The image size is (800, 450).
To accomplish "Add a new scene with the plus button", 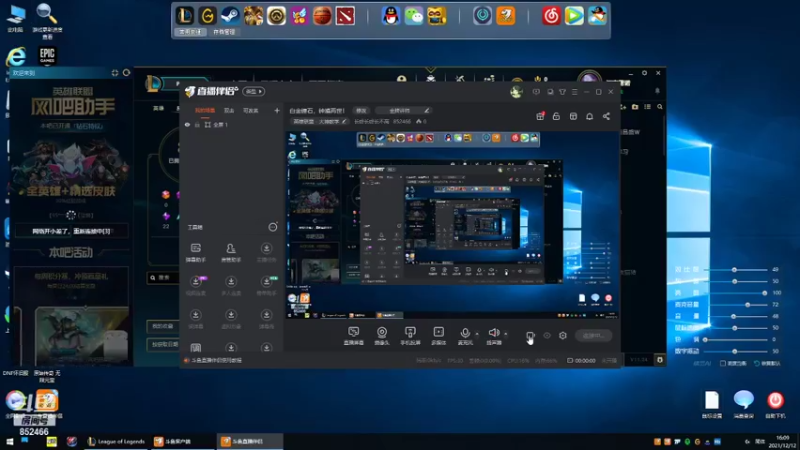I will (277, 110).
